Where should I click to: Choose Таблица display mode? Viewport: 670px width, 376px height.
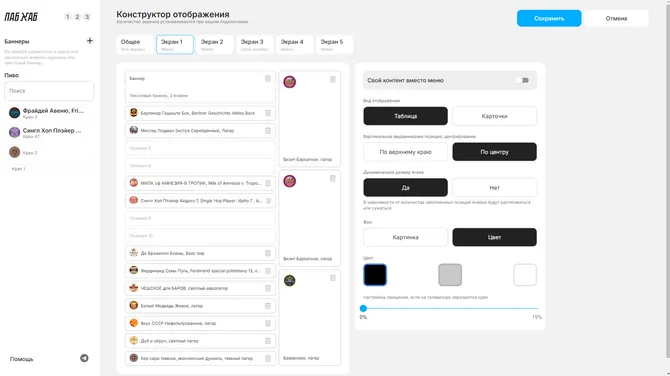tap(406, 116)
